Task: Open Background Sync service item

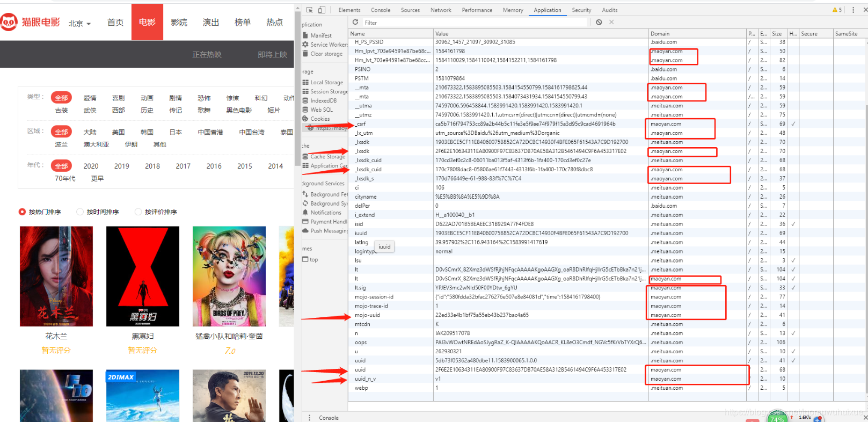Action: (325, 203)
